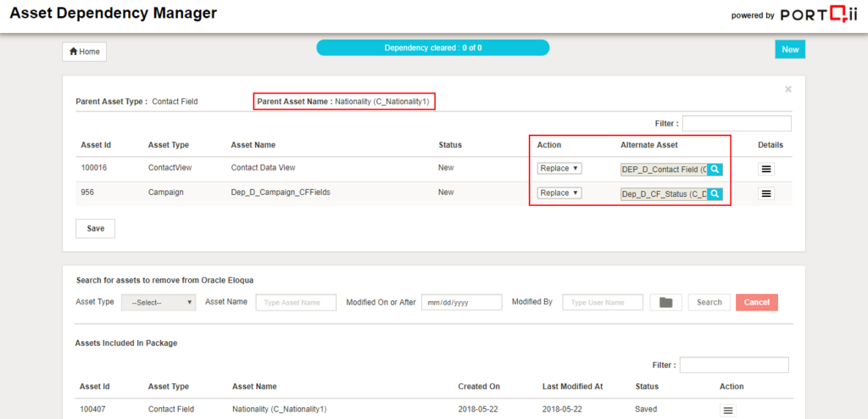Click the Modified On or After date field

[x=461, y=302]
